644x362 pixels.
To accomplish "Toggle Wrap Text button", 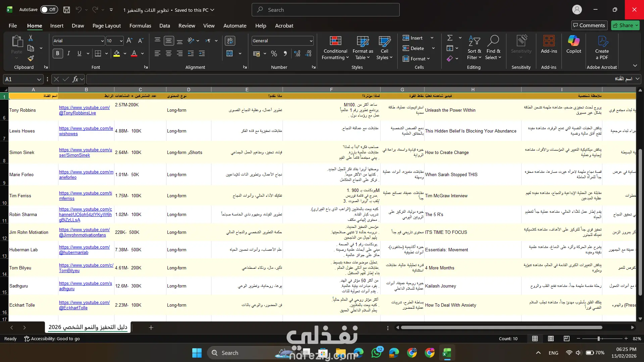I will 230,41.
